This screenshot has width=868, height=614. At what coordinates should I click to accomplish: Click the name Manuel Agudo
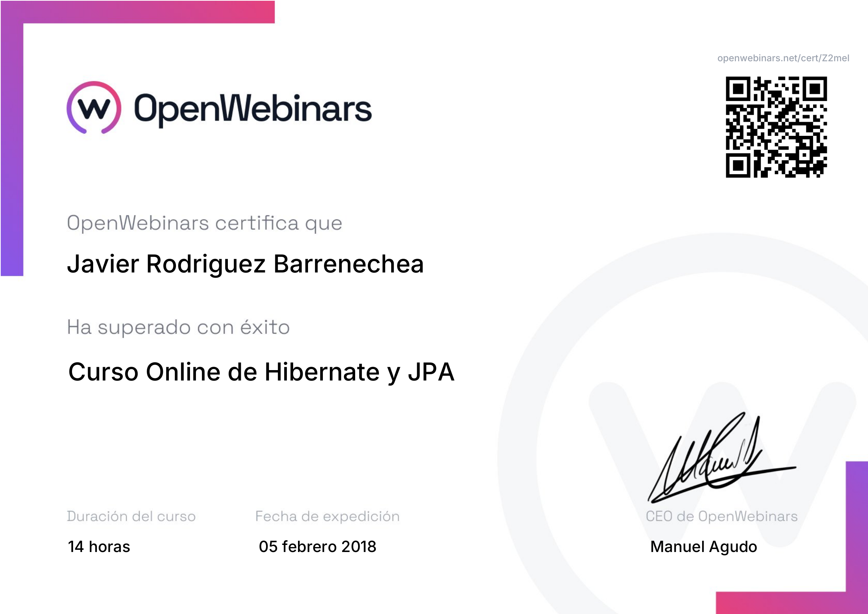click(x=704, y=547)
